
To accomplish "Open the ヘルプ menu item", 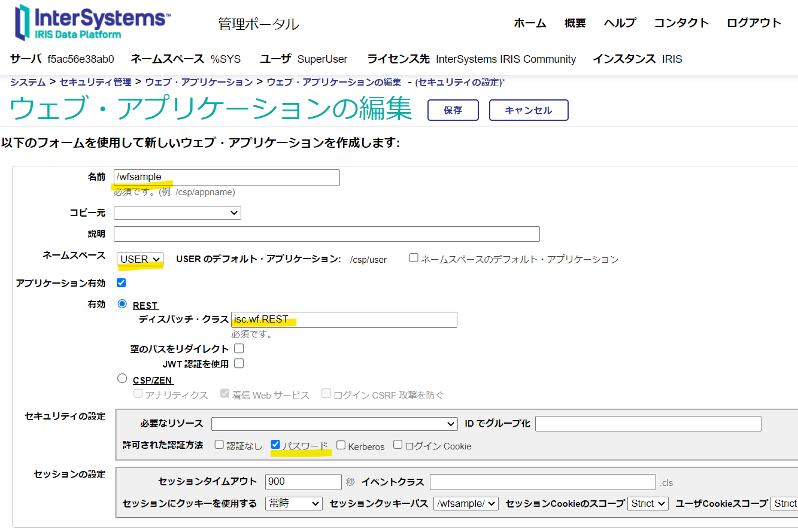I will click(x=620, y=23).
